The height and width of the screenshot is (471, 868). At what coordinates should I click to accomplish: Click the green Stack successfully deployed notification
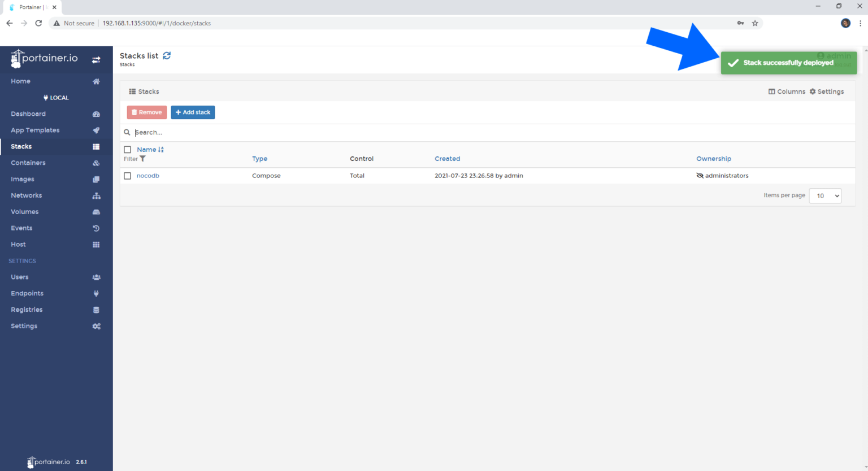tap(788, 63)
